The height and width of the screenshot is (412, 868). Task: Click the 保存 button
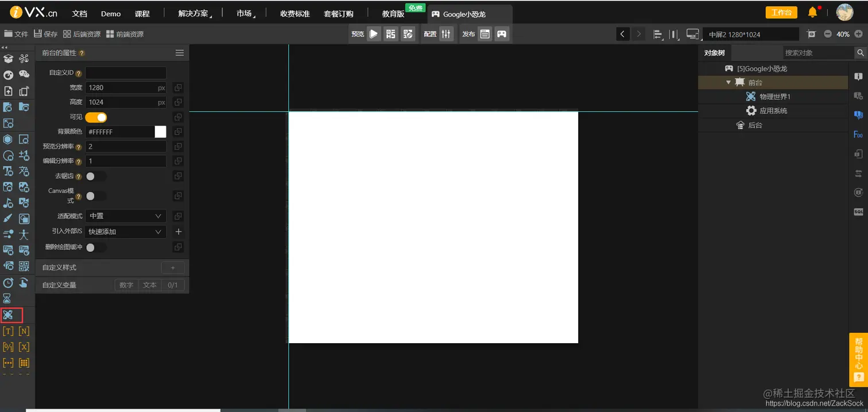(46, 34)
